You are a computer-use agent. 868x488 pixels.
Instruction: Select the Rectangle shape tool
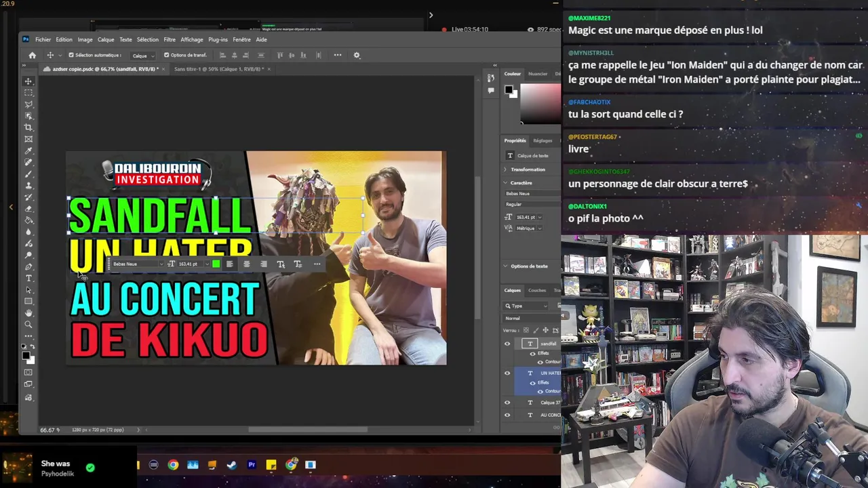(x=28, y=301)
